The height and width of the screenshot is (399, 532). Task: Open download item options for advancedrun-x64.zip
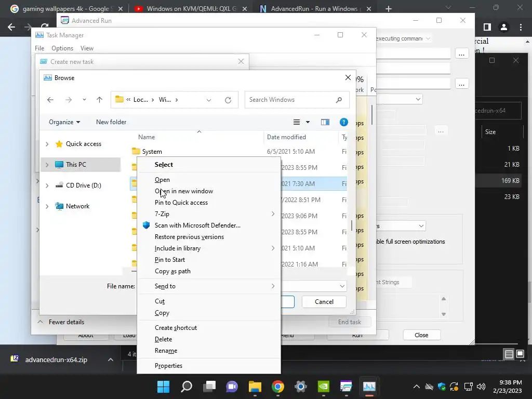(x=111, y=360)
